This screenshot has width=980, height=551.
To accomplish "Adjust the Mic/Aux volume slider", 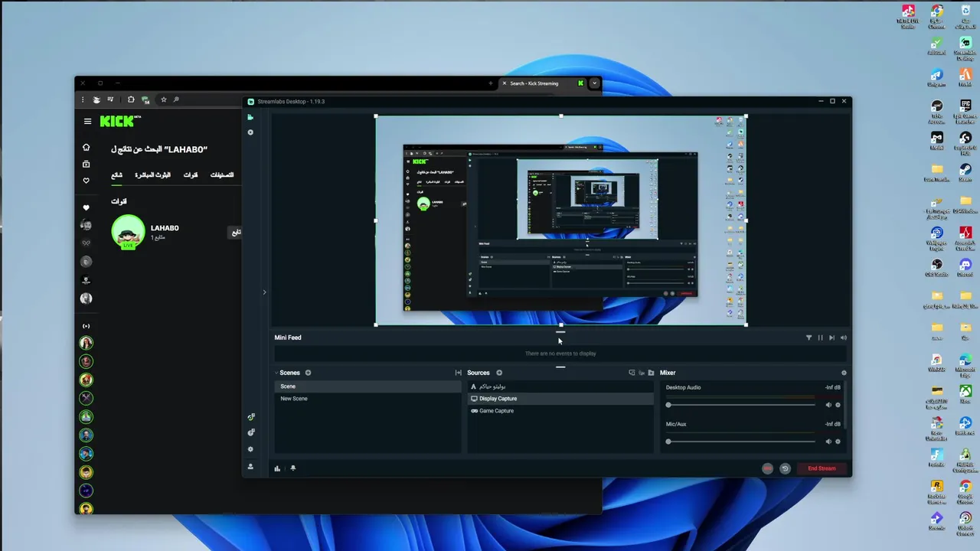I will pyautogui.click(x=740, y=442).
